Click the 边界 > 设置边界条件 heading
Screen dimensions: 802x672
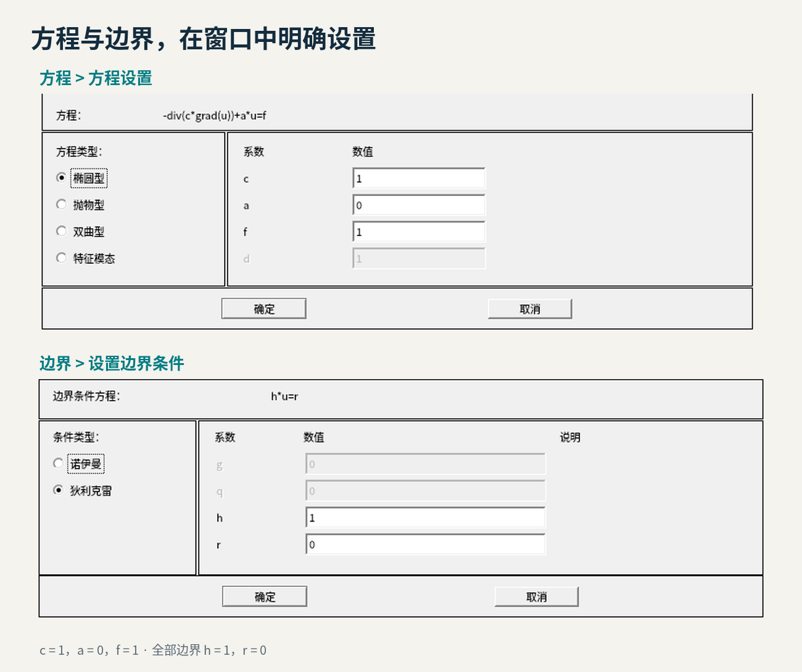tap(112, 364)
